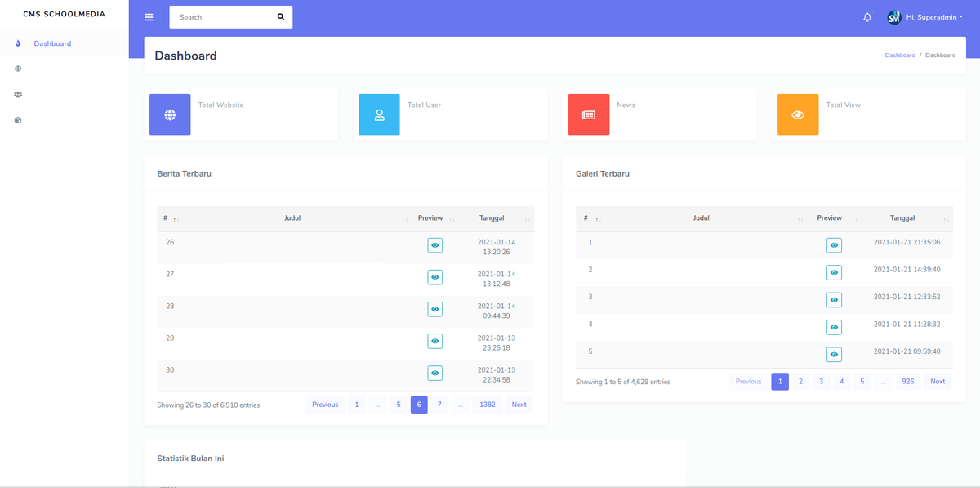Preview Galeri row 2 with eye button
The height and width of the screenshot is (488, 980).
834,272
